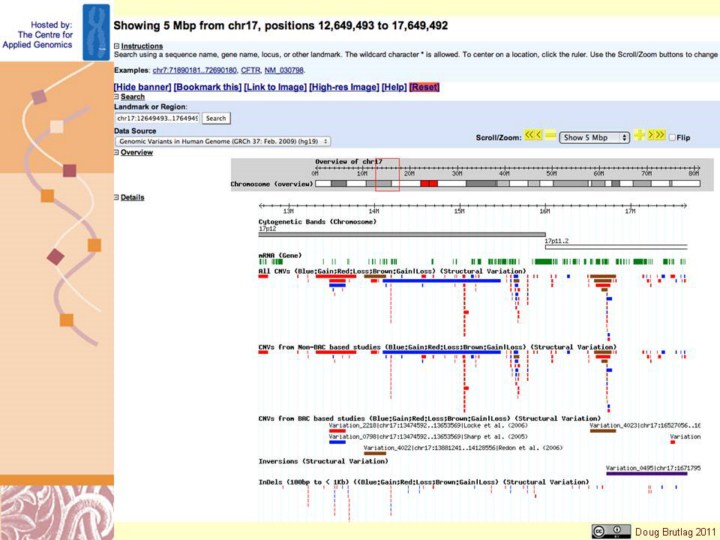Click the chromosome logo in banner

point(96,30)
